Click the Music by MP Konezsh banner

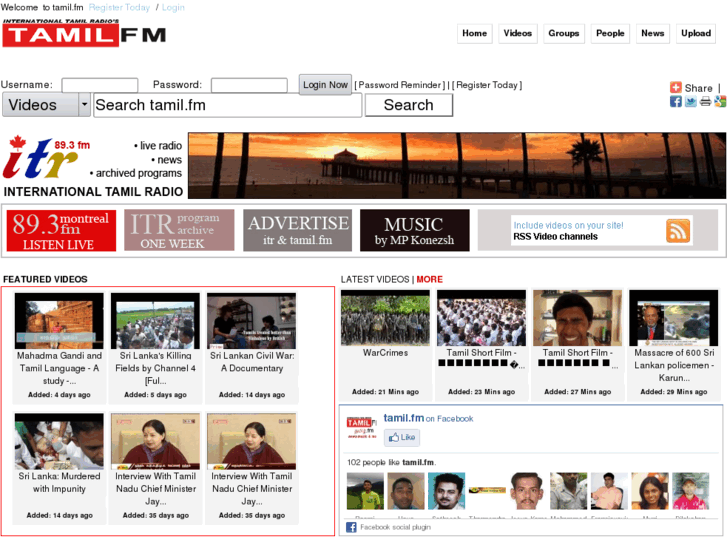pyautogui.click(x=415, y=231)
